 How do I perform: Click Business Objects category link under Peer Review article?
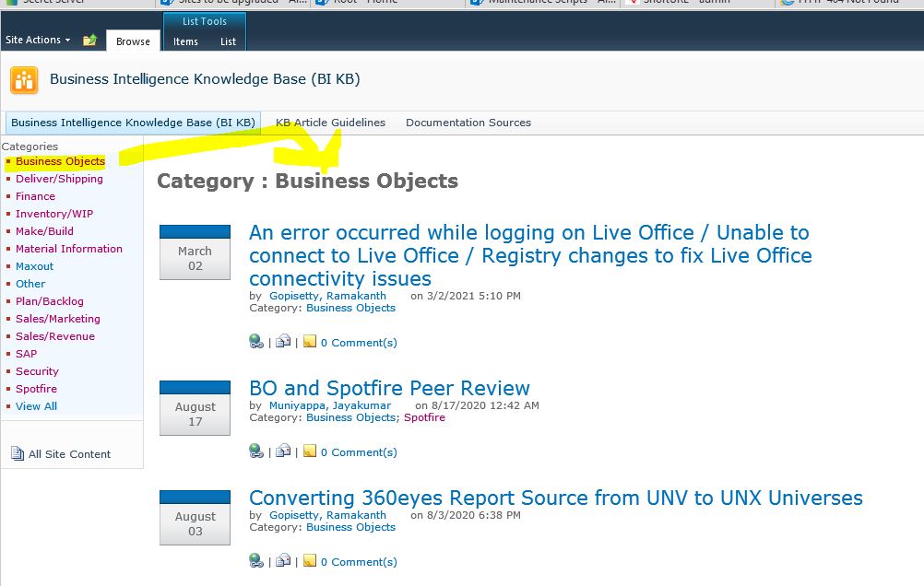350,417
